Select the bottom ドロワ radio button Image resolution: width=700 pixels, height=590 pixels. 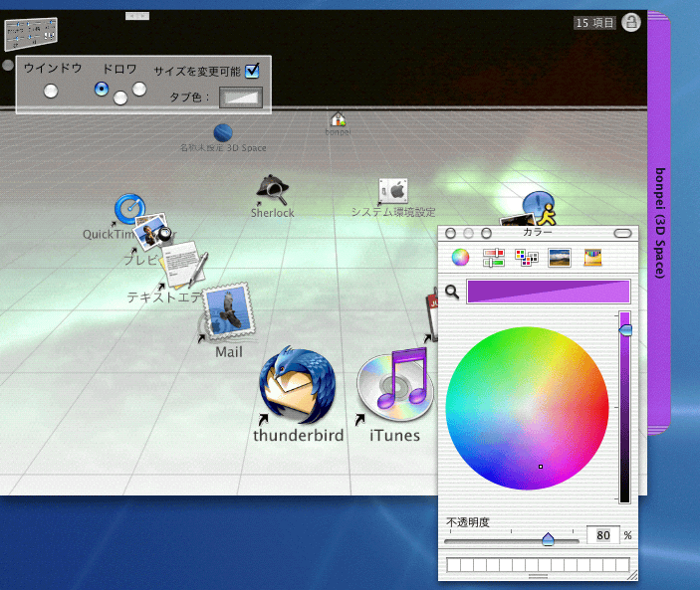click(120, 98)
